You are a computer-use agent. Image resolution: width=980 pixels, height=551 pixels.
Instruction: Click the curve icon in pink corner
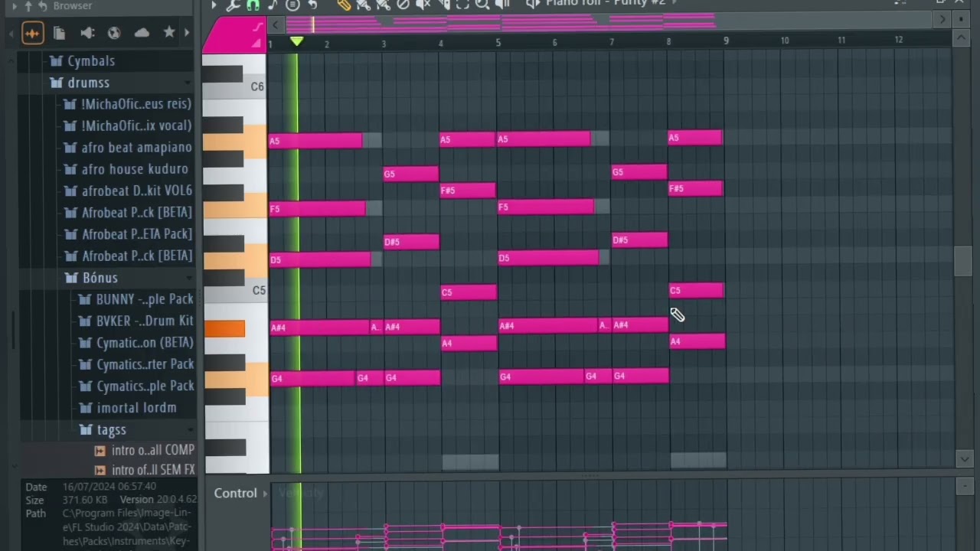258,27
